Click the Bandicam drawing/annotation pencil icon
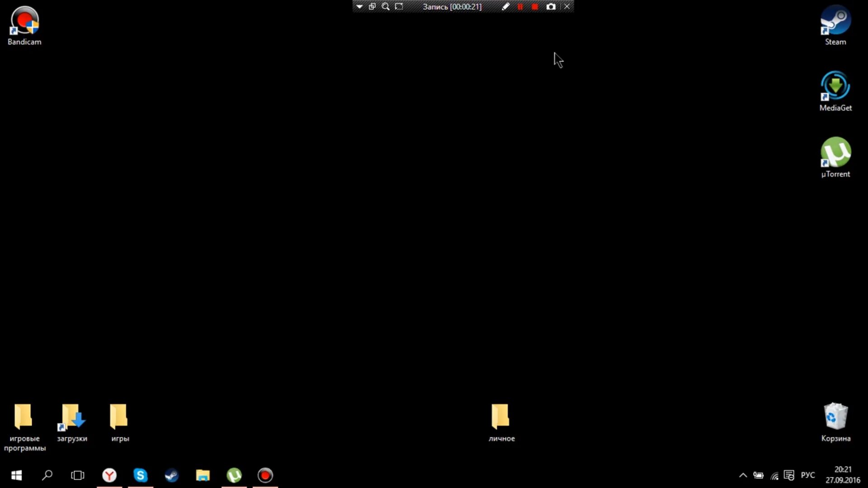Image resolution: width=868 pixels, height=488 pixels. [505, 7]
